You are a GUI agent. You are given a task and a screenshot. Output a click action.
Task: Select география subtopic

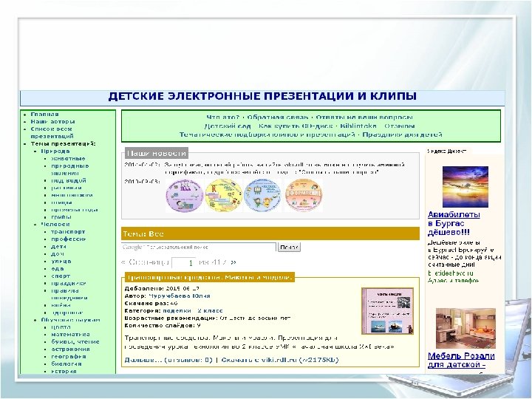(x=69, y=357)
